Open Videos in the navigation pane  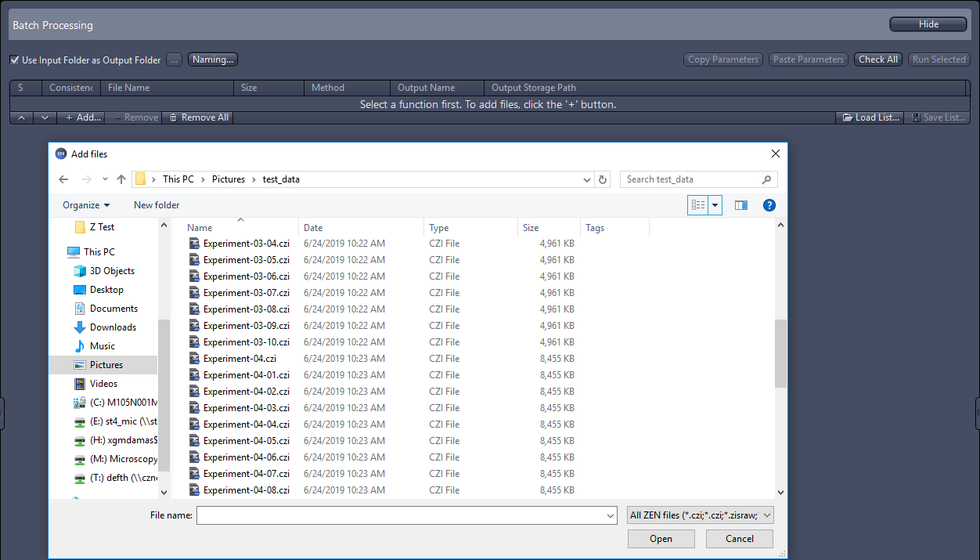pyautogui.click(x=103, y=384)
